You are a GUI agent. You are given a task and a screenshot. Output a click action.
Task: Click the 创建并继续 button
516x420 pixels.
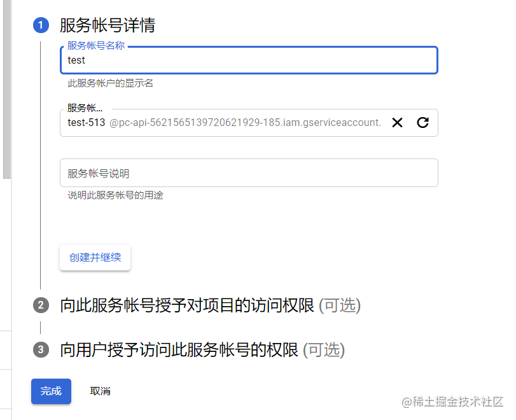click(95, 257)
